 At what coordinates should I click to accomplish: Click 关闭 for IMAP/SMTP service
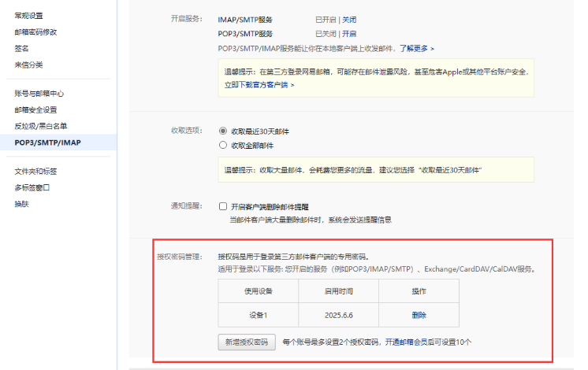[349, 18]
